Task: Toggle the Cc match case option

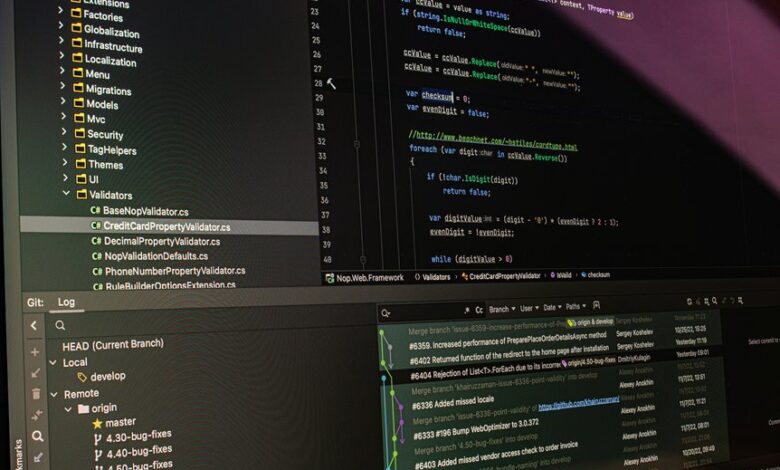Action: [x=479, y=310]
